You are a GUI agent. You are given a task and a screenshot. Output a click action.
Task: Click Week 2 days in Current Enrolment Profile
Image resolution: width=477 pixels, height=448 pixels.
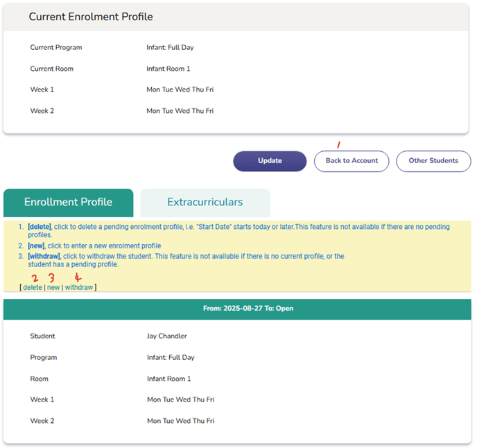pyautogui.click(x=180, y=111)
